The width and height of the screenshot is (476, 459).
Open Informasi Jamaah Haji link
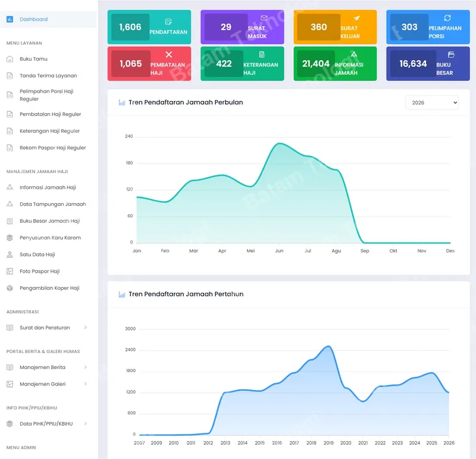click(x=48, y=188)
